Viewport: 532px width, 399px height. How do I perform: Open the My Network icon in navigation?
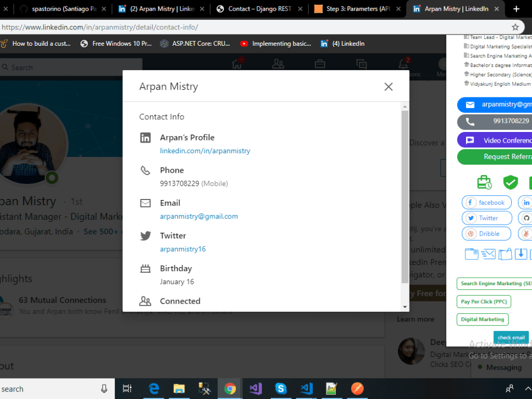(x=278, y=63)
